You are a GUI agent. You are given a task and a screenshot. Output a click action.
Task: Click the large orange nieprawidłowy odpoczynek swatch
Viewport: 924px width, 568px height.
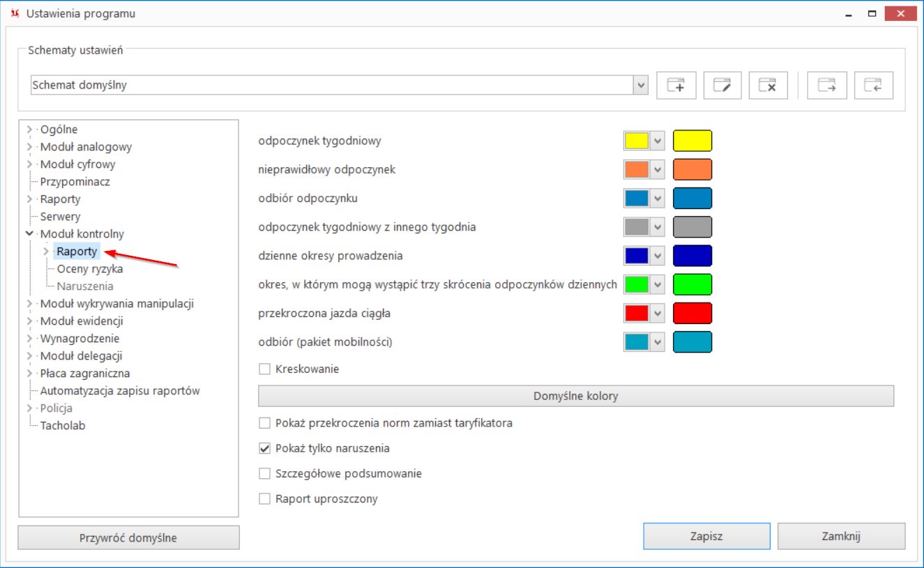(692, 169)
